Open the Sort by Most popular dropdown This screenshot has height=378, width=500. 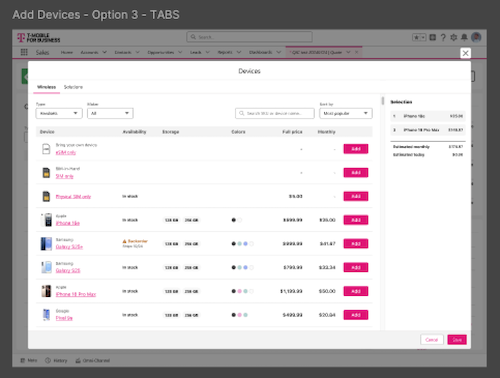346,113
